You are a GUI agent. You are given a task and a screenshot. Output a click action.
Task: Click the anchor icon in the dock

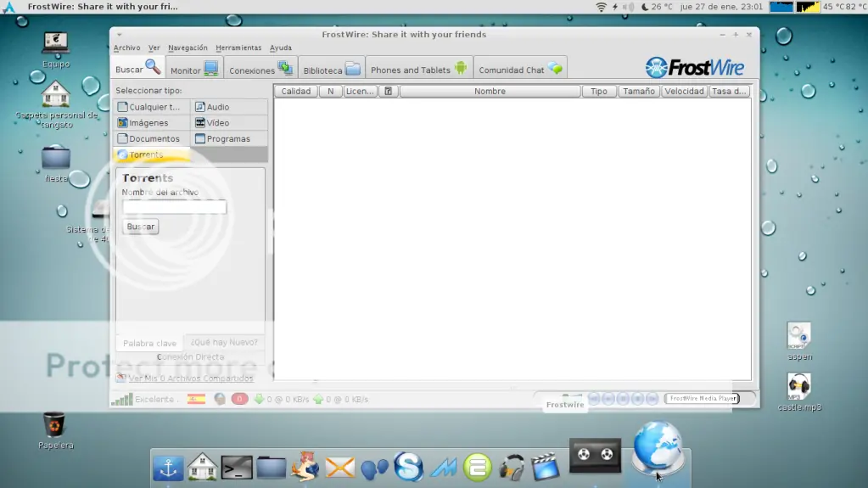point(168,468)
